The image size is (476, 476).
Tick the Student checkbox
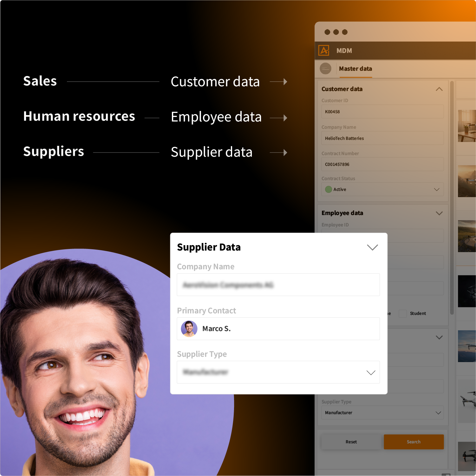tap(402, 313)
